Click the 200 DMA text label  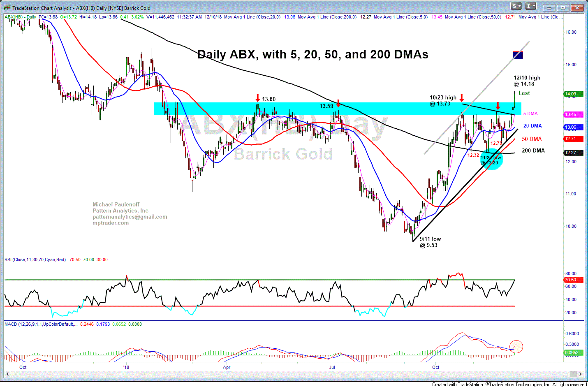[x=533, y=151]
